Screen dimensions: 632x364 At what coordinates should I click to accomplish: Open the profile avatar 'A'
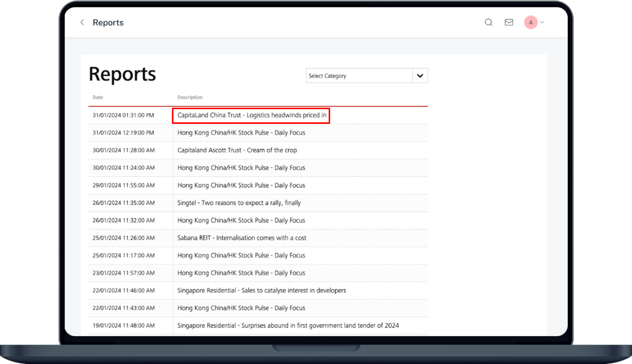pos(531,22)
